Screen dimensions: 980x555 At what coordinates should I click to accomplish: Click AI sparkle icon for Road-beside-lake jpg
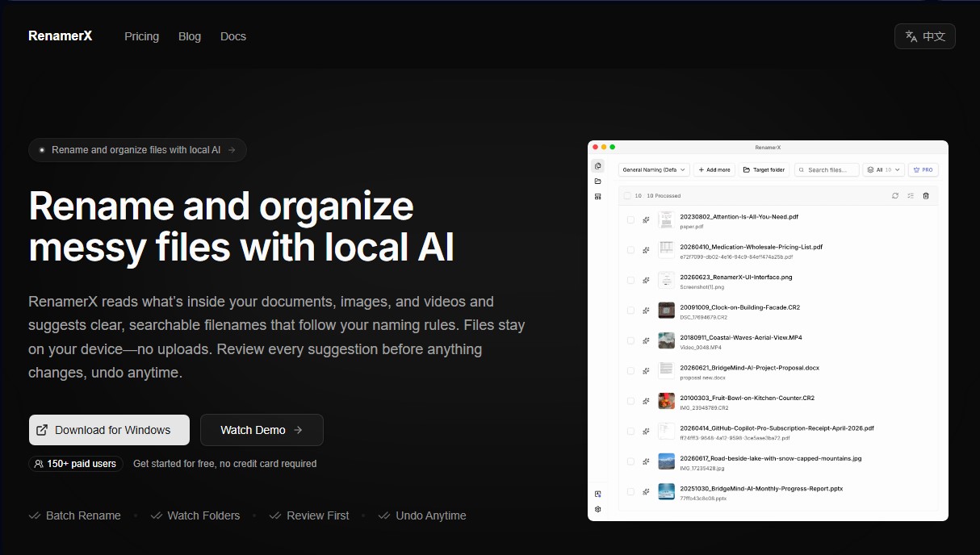[x=646, y=461]
